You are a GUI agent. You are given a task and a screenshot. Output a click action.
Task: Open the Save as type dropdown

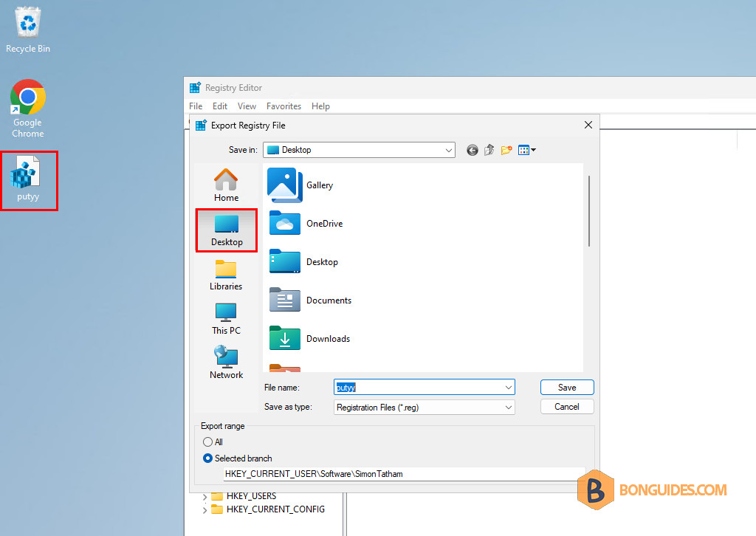(x=425, y=408)
